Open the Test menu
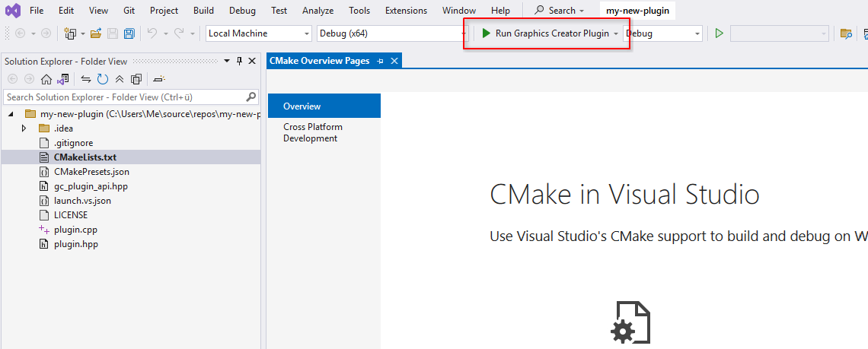 click(x=279, y=11)
